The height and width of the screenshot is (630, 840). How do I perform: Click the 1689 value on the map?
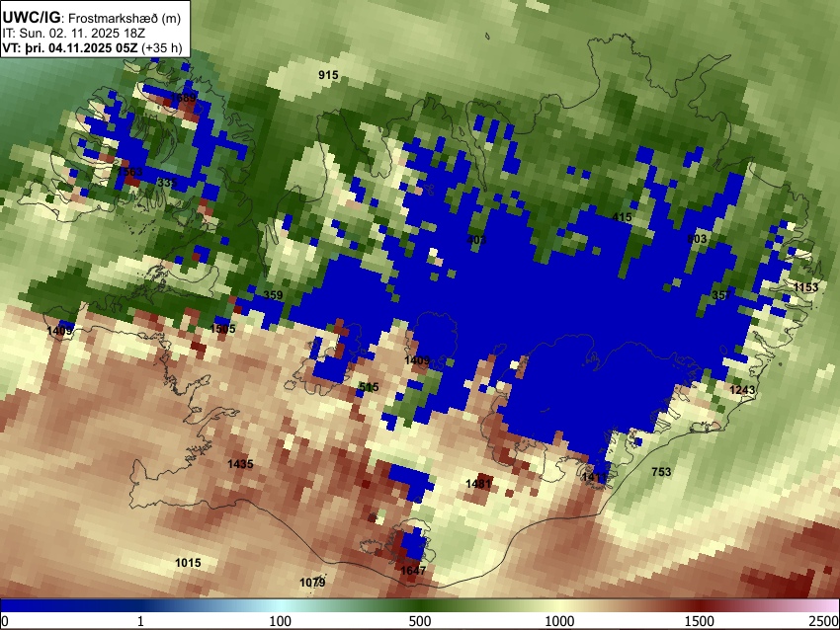(x=183, y=98)
